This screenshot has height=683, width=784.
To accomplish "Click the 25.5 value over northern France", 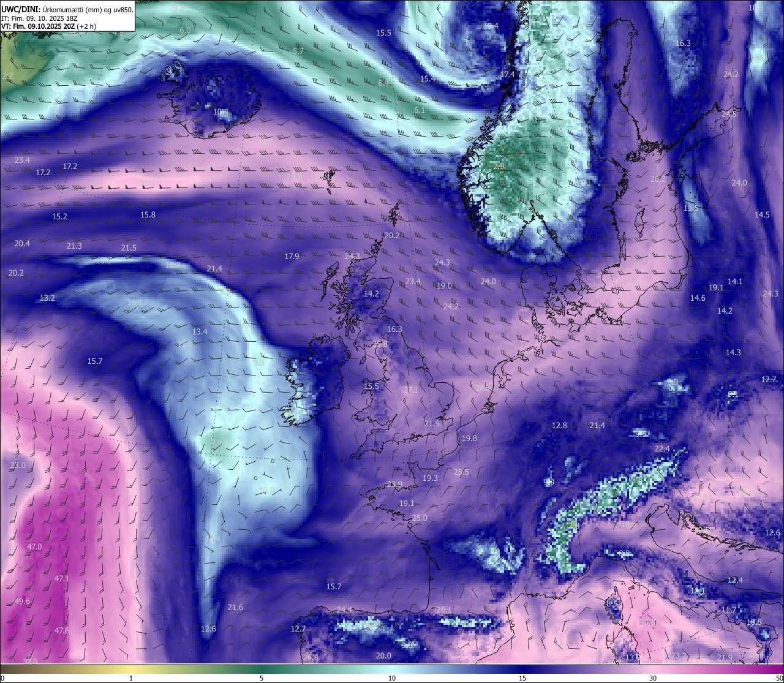I will (x=461, y=472).
